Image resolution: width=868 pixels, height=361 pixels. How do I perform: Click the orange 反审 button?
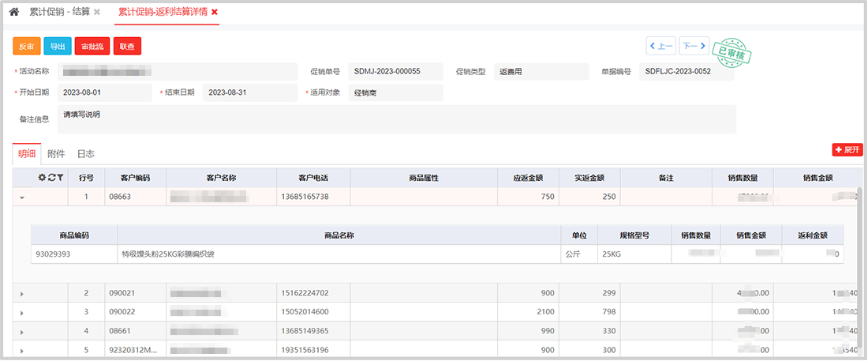pyautogui.click(x=26, y=47)
